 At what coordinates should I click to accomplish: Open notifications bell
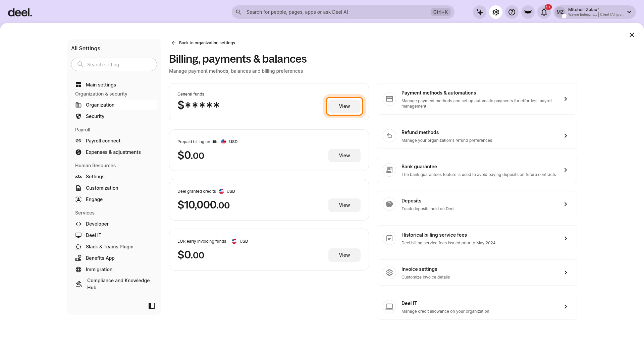pyautogui.click(x=544, y=12)
